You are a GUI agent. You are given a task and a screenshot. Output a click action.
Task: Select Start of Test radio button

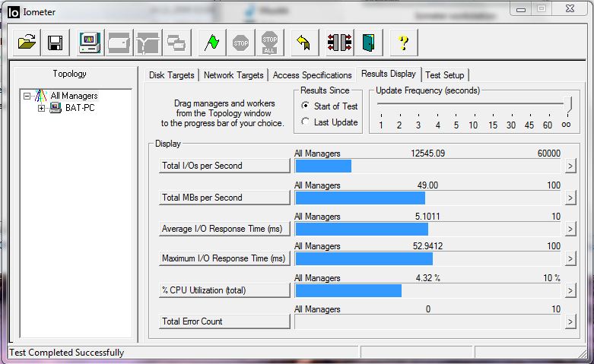coord(305,106)
